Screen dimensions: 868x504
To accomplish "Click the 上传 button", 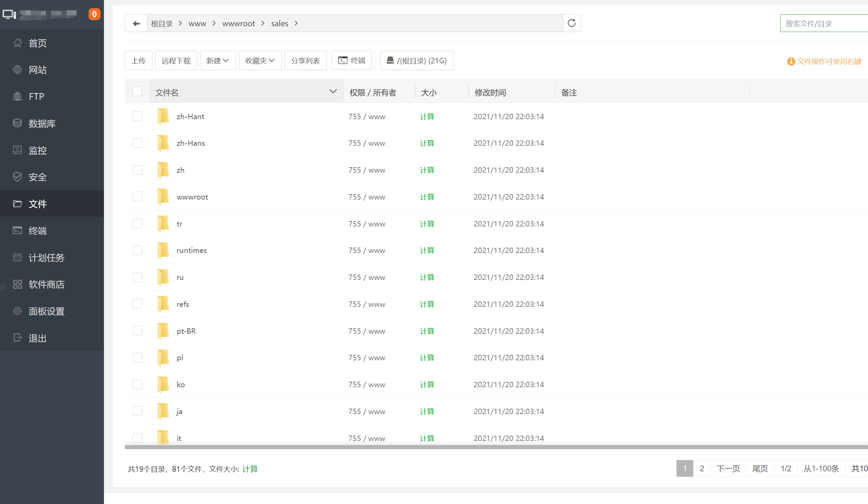I will [x=138, y=61].
